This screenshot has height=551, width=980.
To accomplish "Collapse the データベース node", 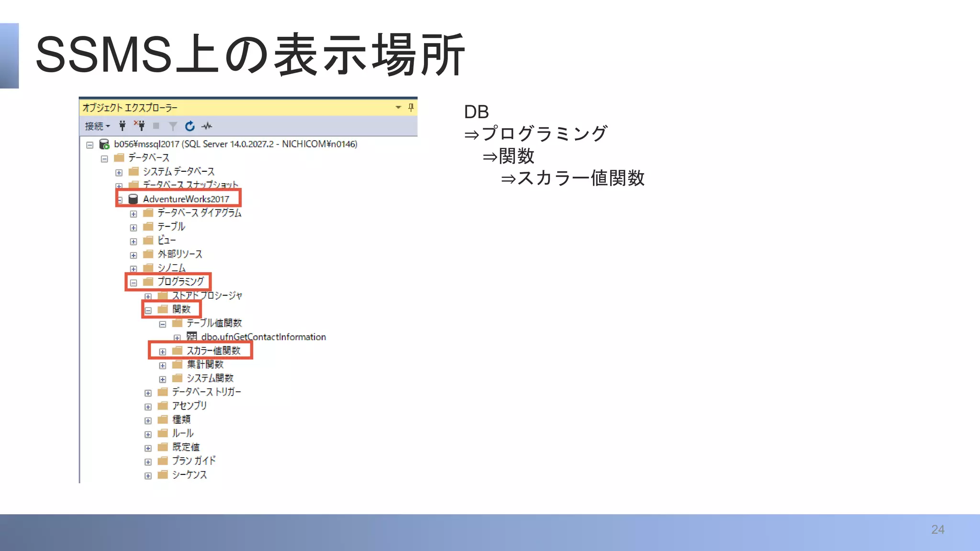I will (x=104, y=159).
